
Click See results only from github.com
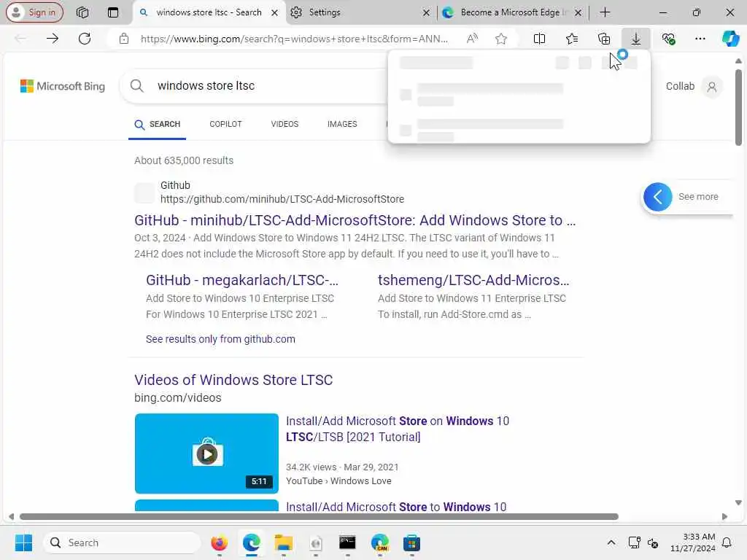click(x=220, y=339)
